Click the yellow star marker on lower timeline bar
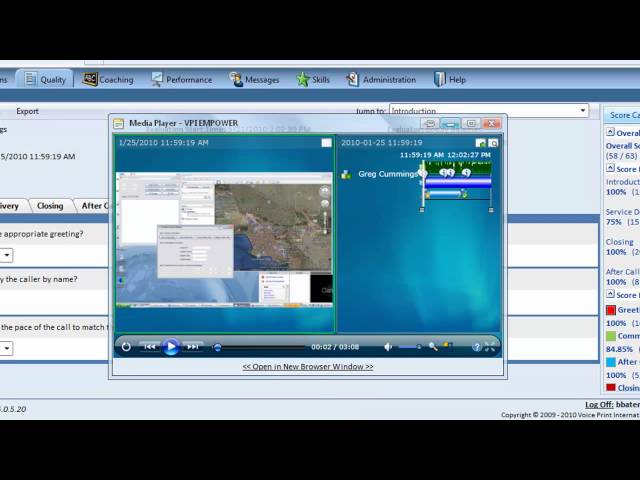Viewport: 640px width, 480px height. click(x=427, y=195)
